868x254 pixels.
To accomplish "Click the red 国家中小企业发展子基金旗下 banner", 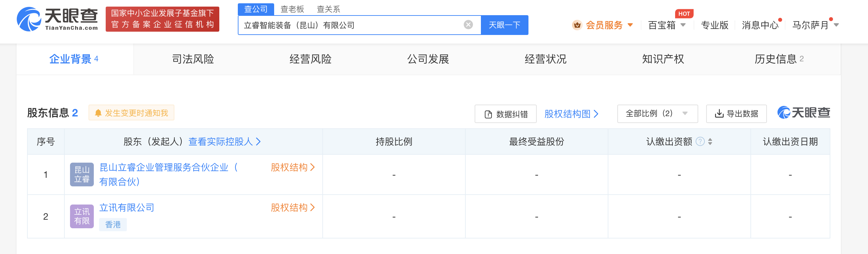I will click(163, 19).
